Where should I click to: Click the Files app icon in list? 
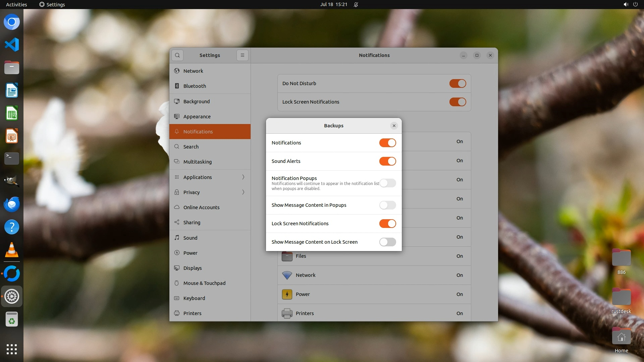pos(287,256)
